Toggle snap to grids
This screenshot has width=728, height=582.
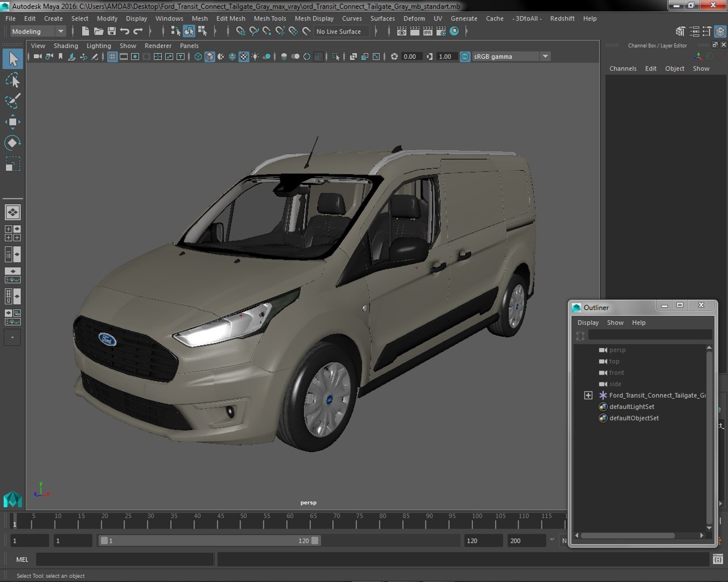(x=241, y=31)
